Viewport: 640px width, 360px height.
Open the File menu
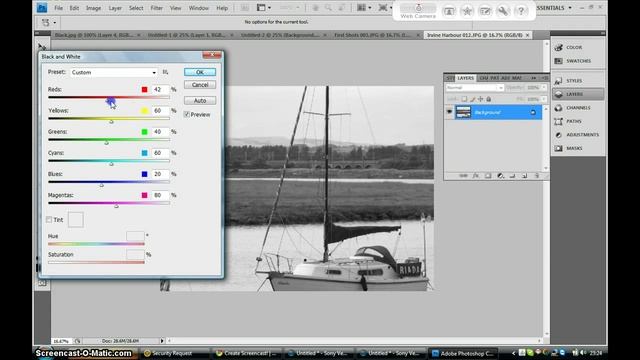pos(59,8)
